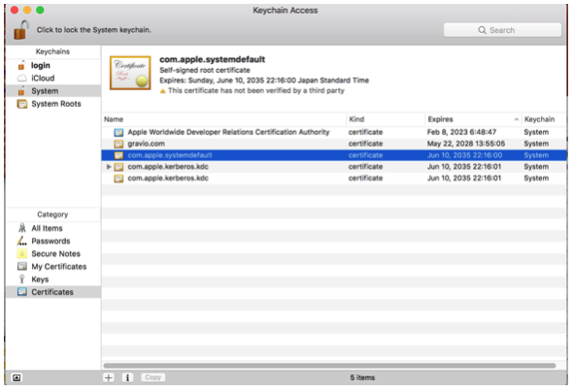Click the System keychain's padlock icon

(21, 90)
